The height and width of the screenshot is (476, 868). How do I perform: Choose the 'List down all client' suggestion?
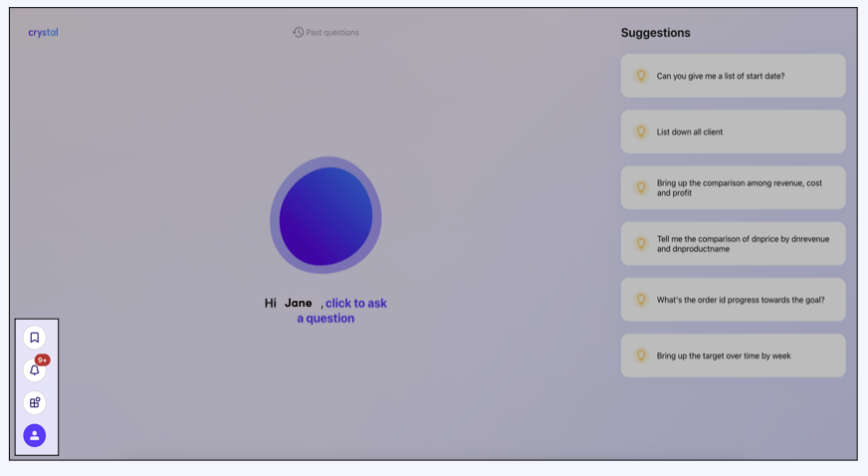point(690,131)
